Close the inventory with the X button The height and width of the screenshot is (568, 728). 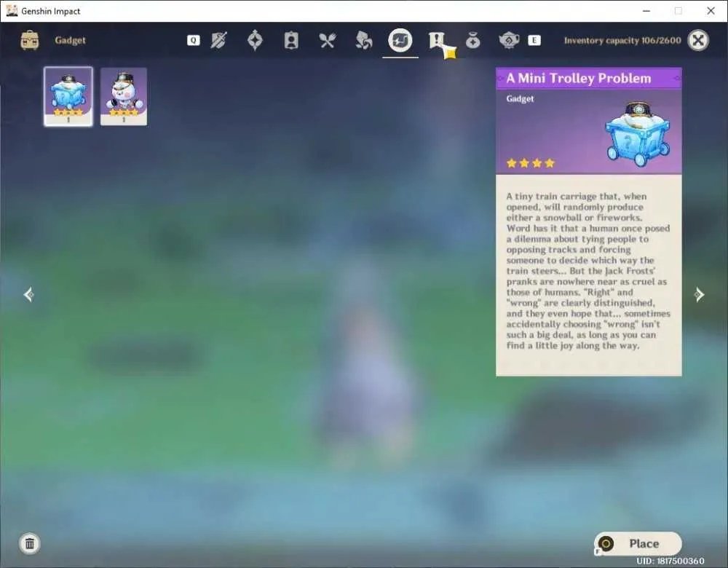[x=698, y=40]
